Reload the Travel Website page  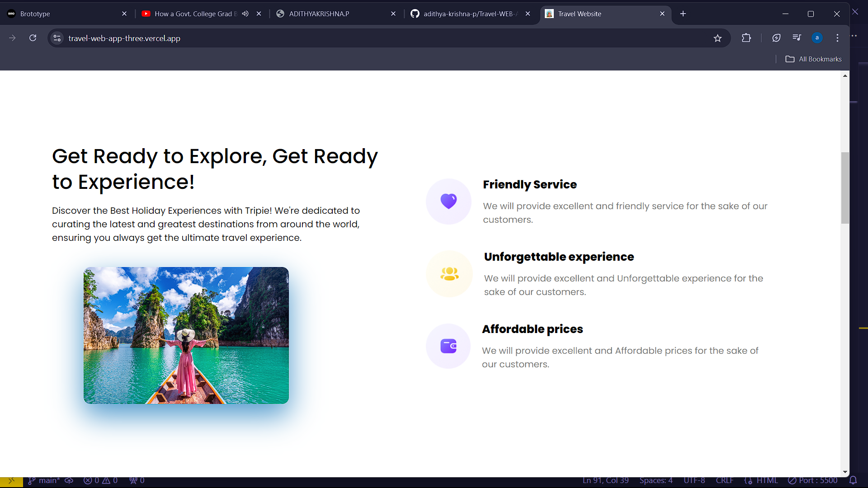point(33,38)
